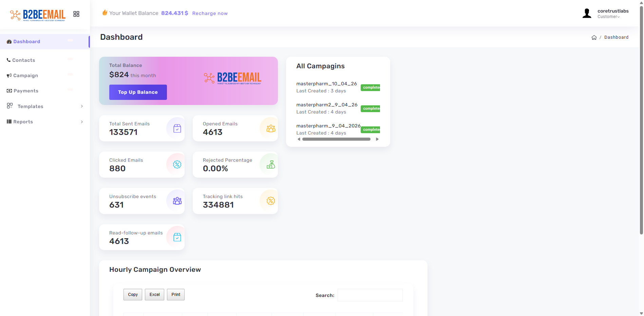Expand the Templates sidebar menu
This screenshot has width=644, height=316.
(x=45, y=106)
